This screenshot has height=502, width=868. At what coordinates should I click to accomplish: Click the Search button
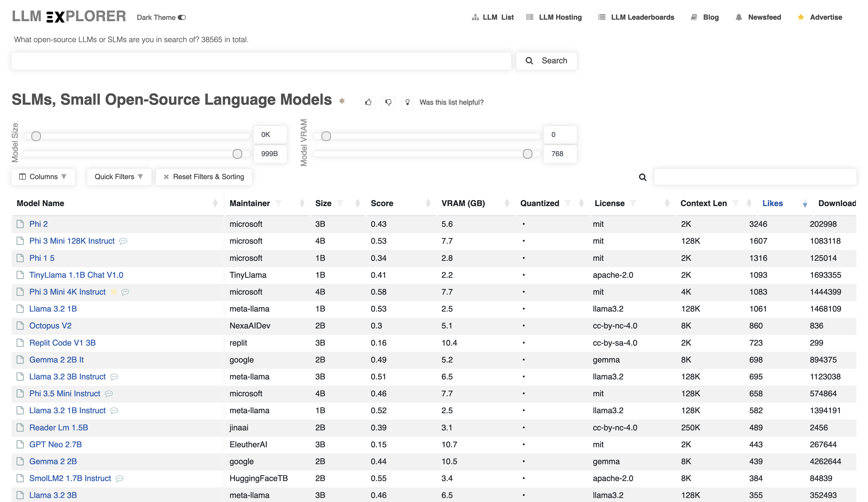pyautogui.click(x=546, y=61)
